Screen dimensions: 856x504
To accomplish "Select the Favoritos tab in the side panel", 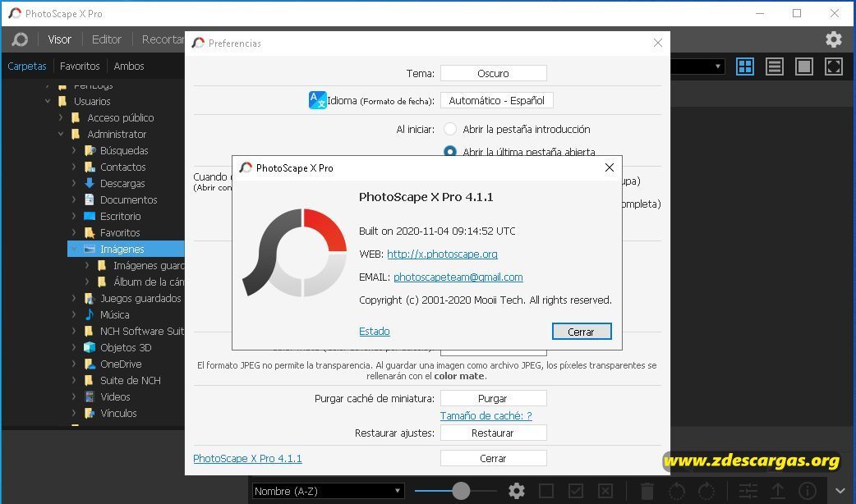I will tap(80, 66).
